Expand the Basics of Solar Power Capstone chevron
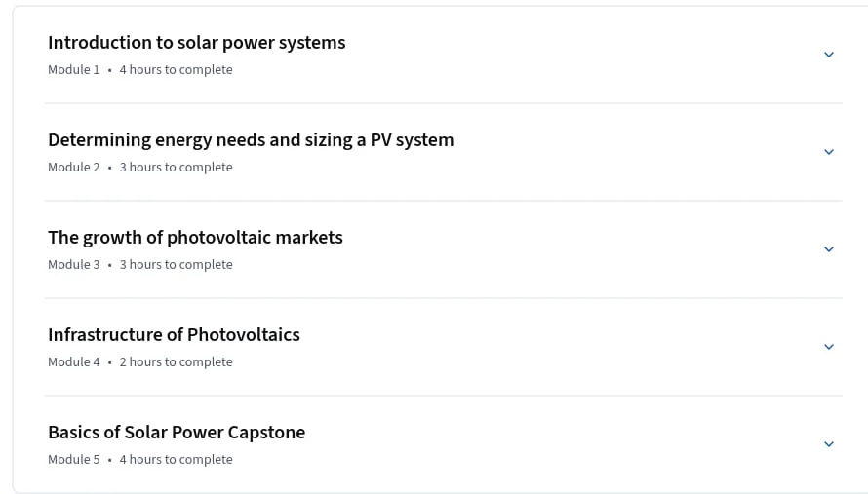868x494 pixels. [x=829, y=443]
